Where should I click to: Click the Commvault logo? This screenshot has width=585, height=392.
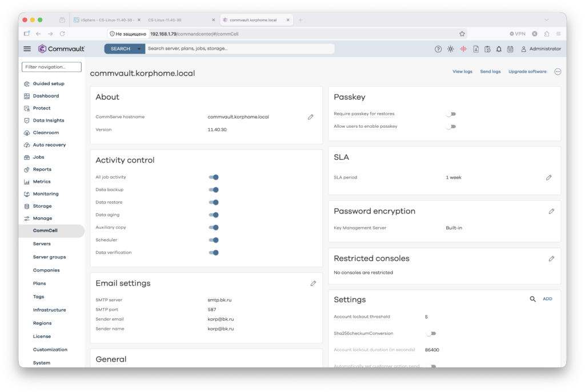62,49
